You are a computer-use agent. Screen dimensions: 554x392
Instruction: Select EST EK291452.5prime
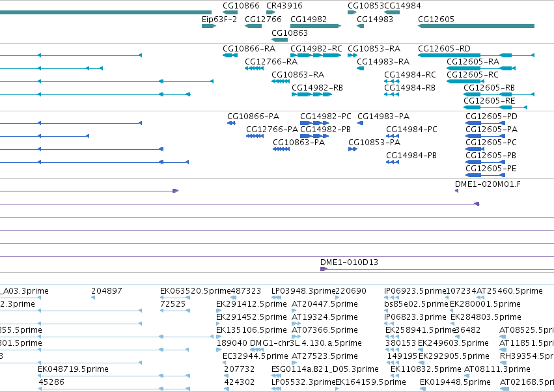point(251,317)
